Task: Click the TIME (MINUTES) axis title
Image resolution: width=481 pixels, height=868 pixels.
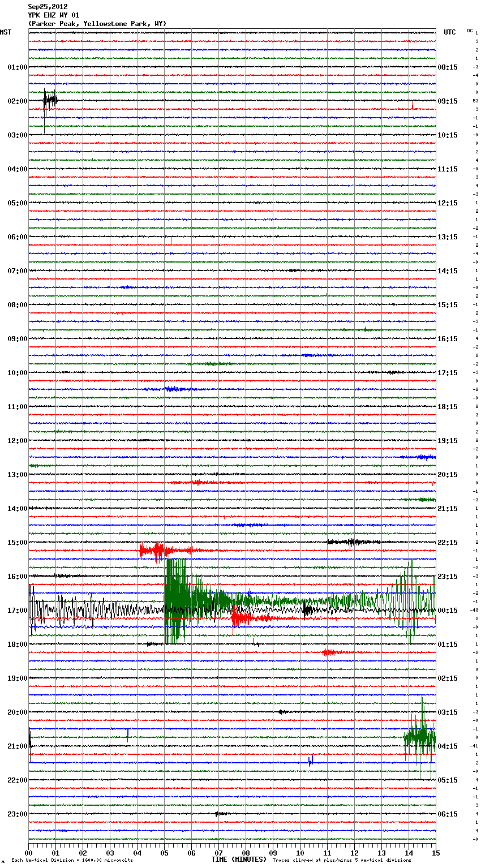Action: tap(239, 860)
